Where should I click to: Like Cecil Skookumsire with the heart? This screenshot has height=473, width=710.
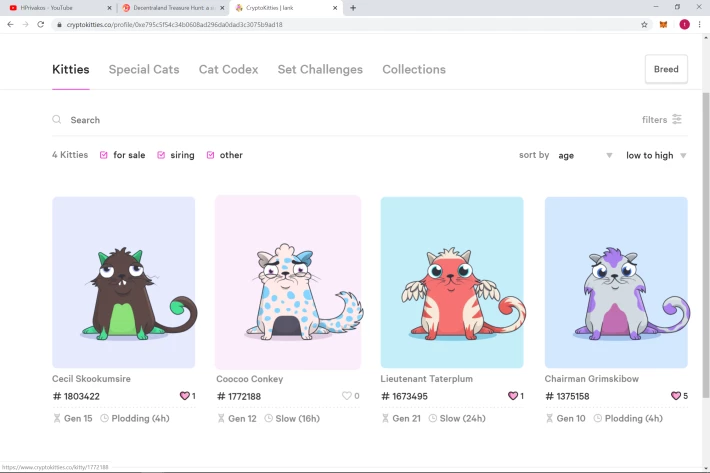[x=184, y=396]
